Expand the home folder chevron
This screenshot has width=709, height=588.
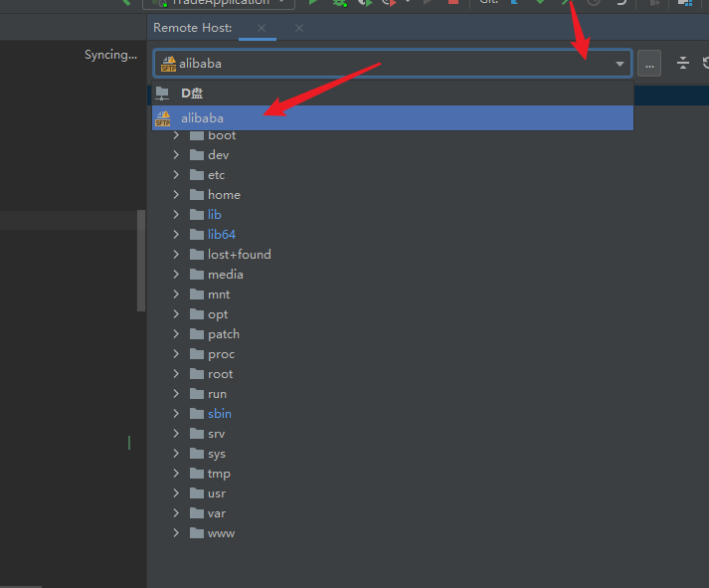pyautogui.click(x=176, y=194)
